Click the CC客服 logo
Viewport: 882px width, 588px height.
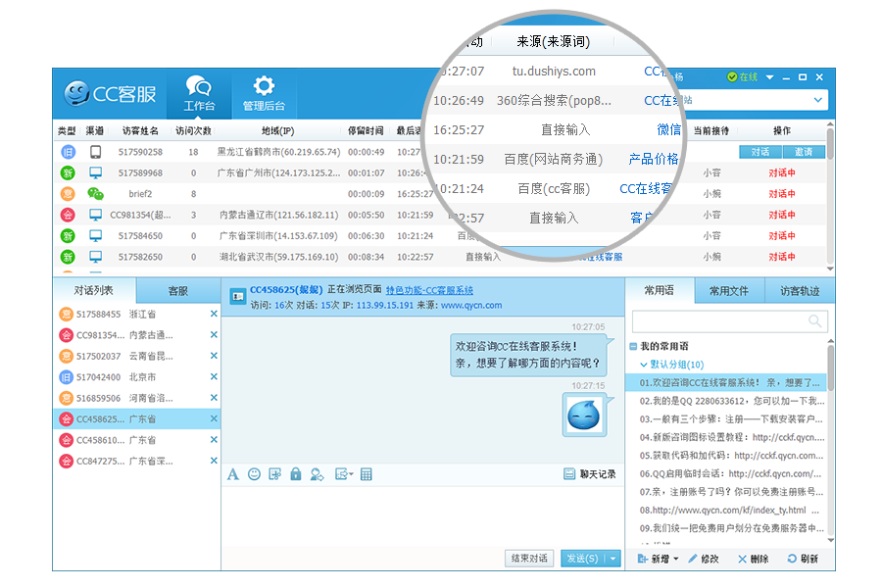point(110,93)
